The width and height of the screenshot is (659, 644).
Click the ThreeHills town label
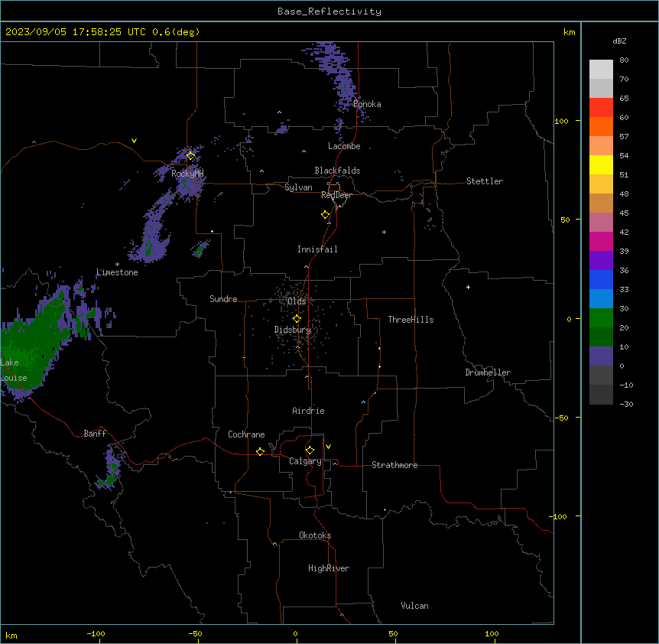pyautogui.click(x=411, y=320)
